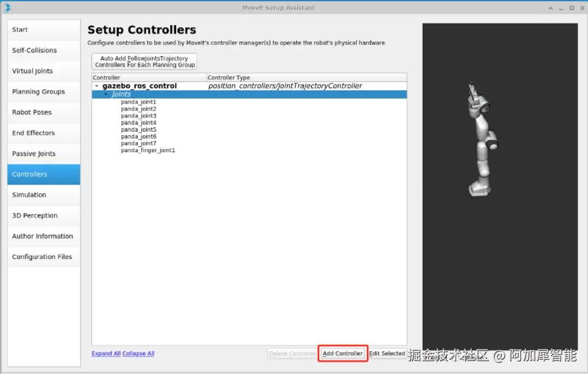The width and height of the screenshot is (588, 374).
Task: Switch to Robot Poses step
Action: pyautogui.click(x=44, y=112)
